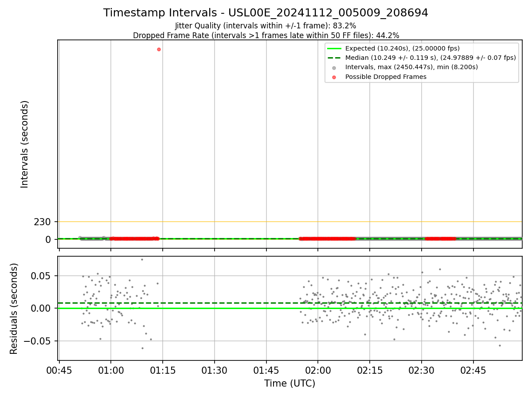The height and width of the screenshot is (399, 532).
Task: Click the upper plot y-axis tick label "0"
Action: (49, 239)
